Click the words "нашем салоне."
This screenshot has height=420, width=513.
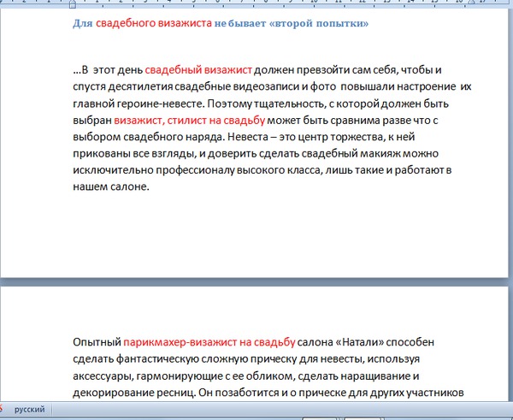point(111,186)
